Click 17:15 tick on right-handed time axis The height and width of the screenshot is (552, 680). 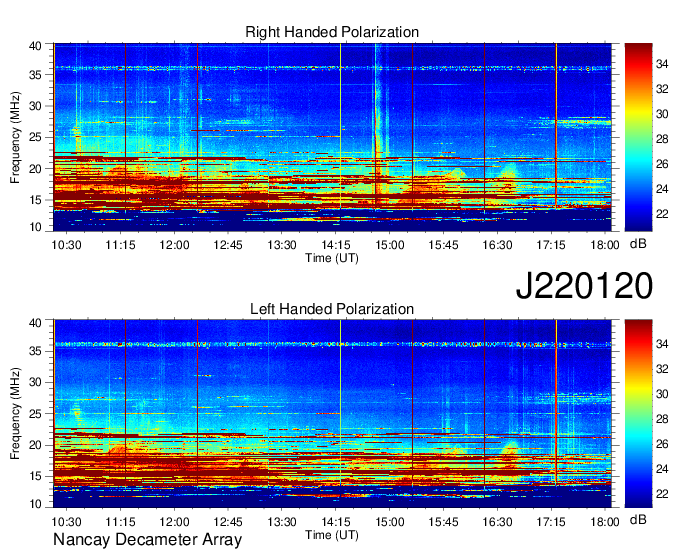click(x=551, y=245)
